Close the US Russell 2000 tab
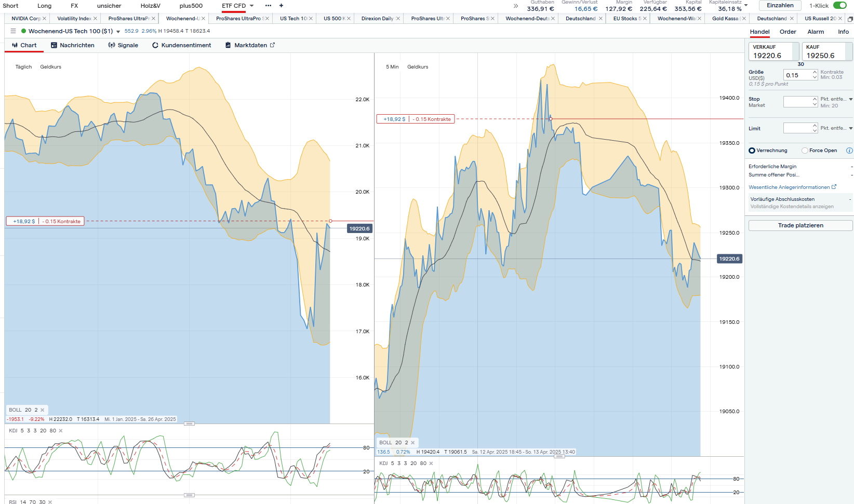This screenshot has height=504, width=854. click(x=840, y=19)
